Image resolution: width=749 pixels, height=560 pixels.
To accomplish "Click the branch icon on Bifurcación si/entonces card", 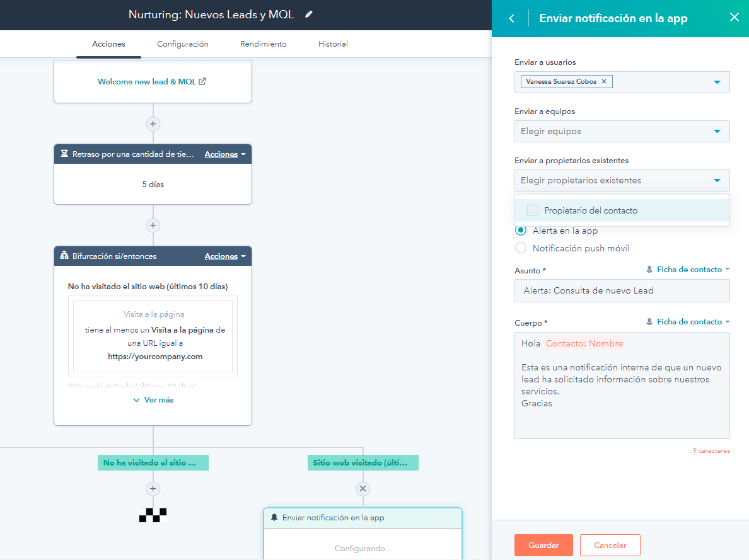I will tap(64, 256).
